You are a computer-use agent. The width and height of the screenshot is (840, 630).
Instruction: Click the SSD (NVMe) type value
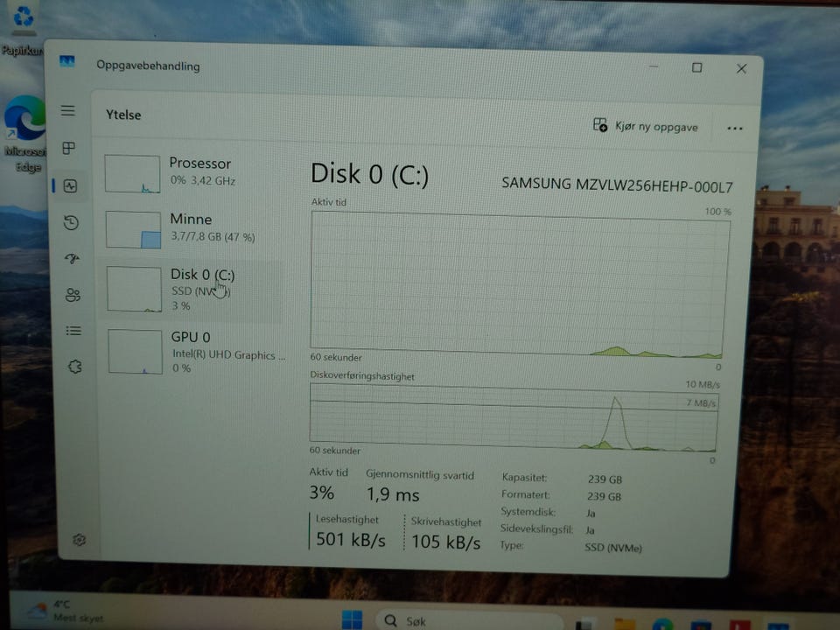point(612,548)
